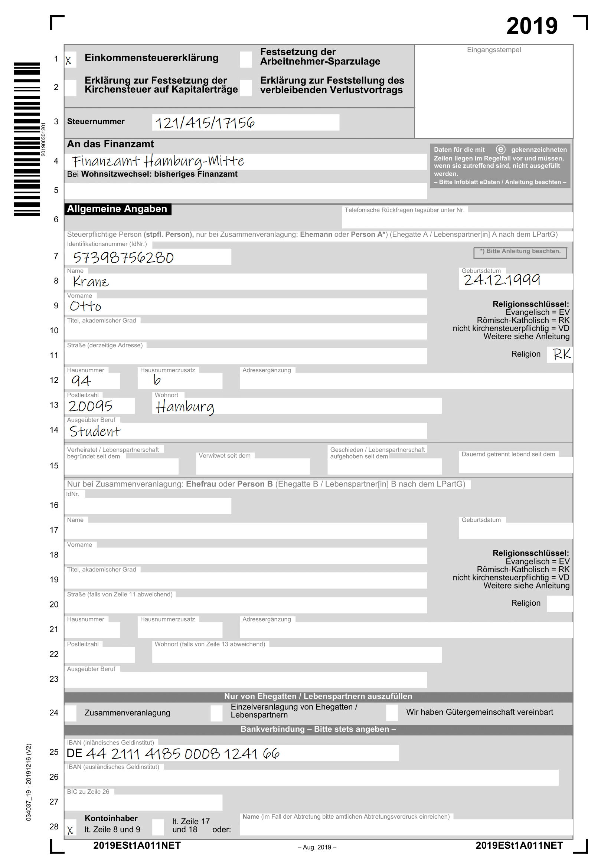
Task: Click Person B Geburtsdatum field line 17
Action: [x=516, y=531]
